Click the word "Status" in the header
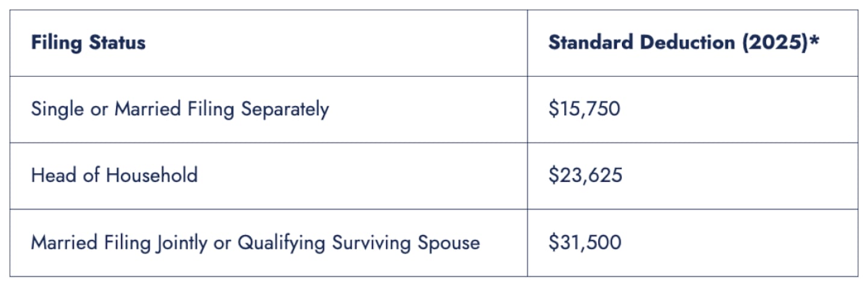The width and height of the screenshot is (868, 288). point(118,43)
